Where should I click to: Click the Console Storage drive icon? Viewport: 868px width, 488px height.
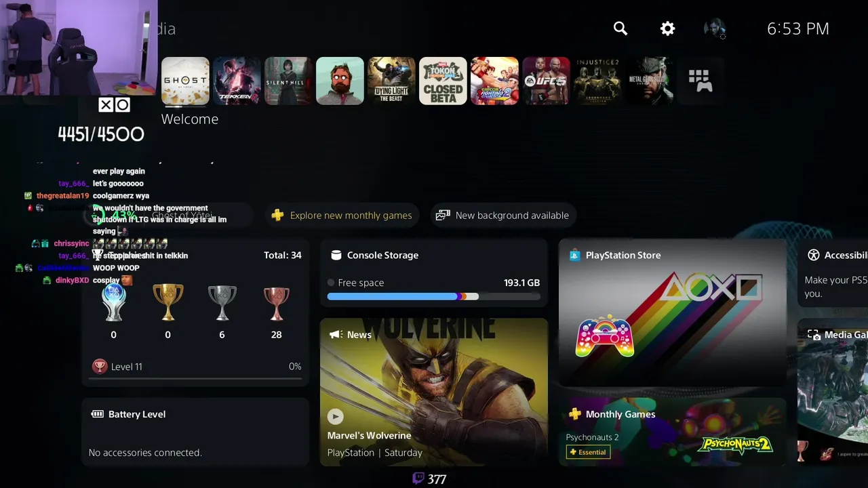click(x=336, y=255)
